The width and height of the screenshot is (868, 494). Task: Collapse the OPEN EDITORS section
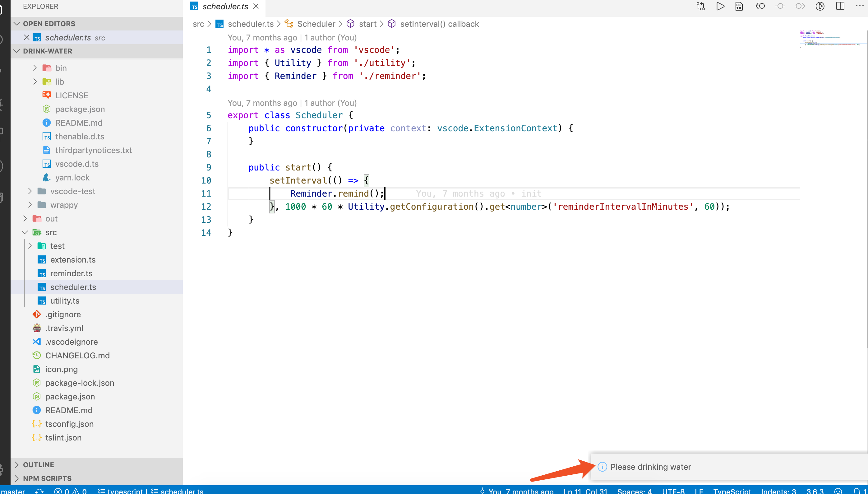pos(49,23)
